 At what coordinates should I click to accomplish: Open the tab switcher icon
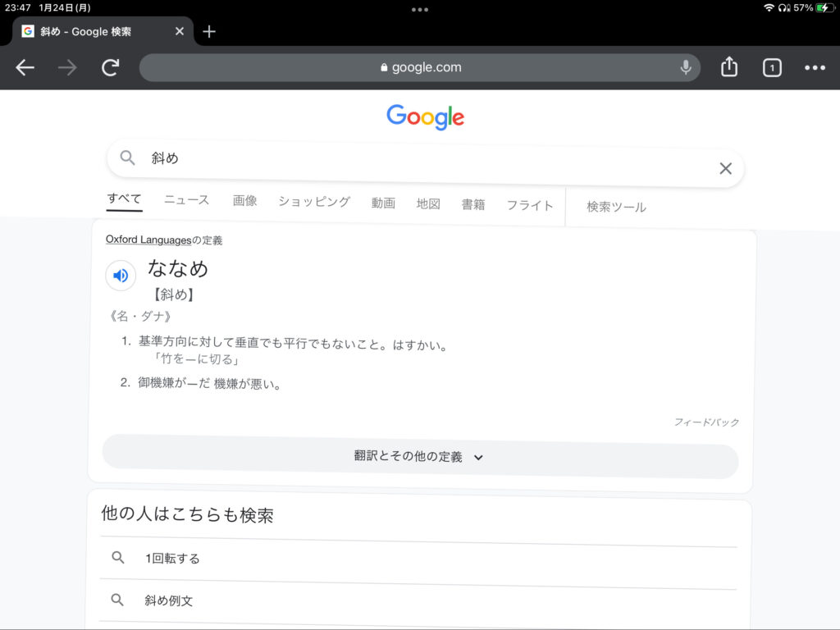tap(772, 68)
